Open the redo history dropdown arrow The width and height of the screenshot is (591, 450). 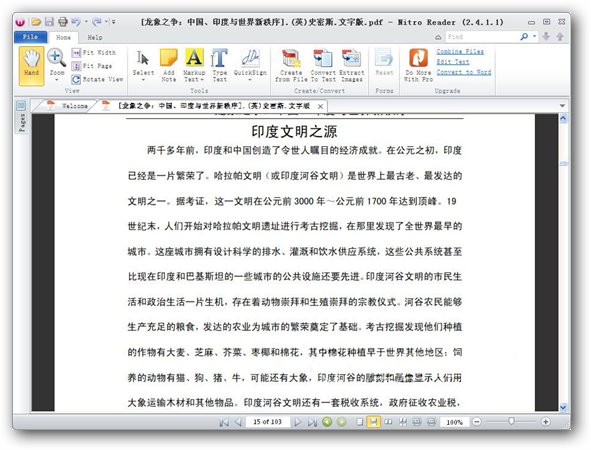tap(107, 21)
